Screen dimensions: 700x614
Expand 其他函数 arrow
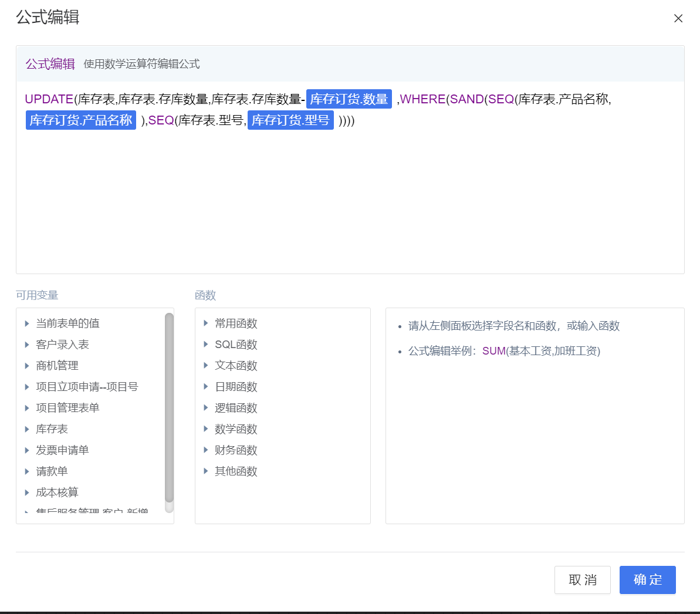tap(206, 471)
